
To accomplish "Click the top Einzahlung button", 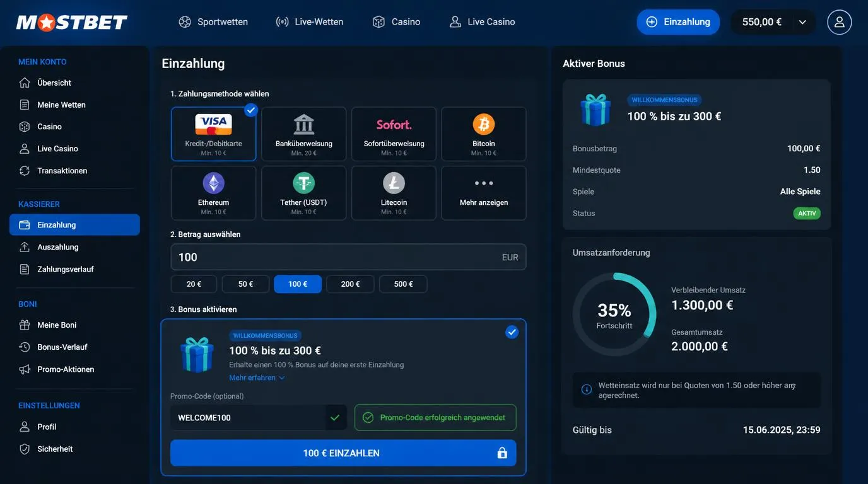I will (678, 22).
